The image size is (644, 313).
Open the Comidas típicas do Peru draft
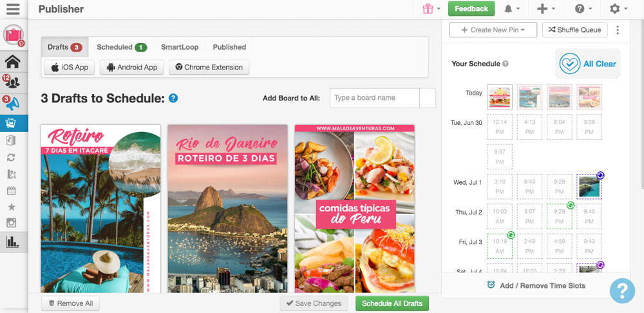tap(354, 209)
